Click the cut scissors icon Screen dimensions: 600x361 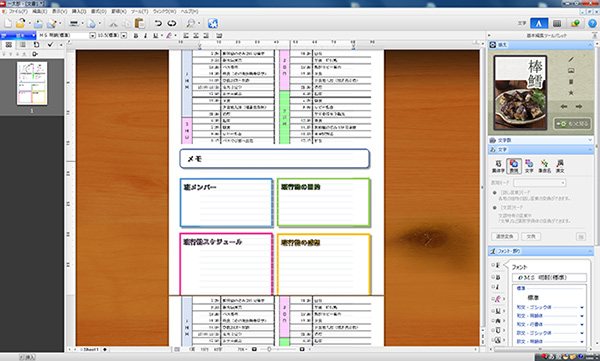(113, 23)
